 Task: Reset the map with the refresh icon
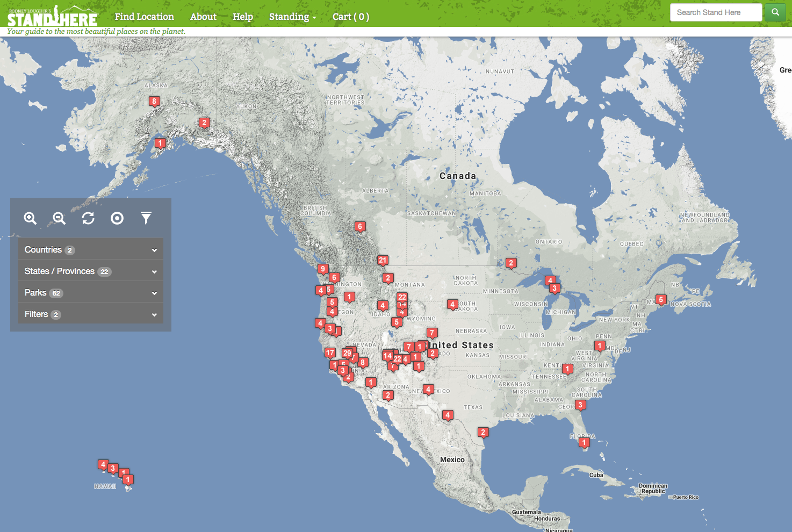tap(88, 218)
